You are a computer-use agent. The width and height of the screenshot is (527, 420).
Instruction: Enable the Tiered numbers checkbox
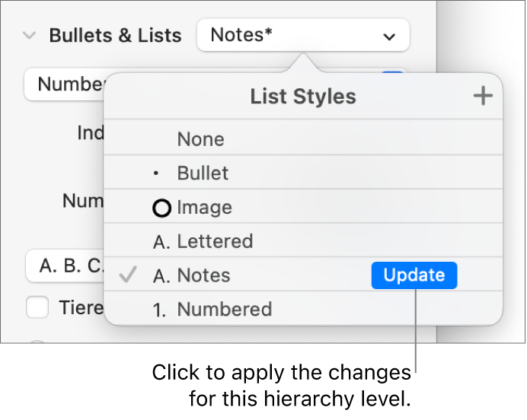point(37,307)
